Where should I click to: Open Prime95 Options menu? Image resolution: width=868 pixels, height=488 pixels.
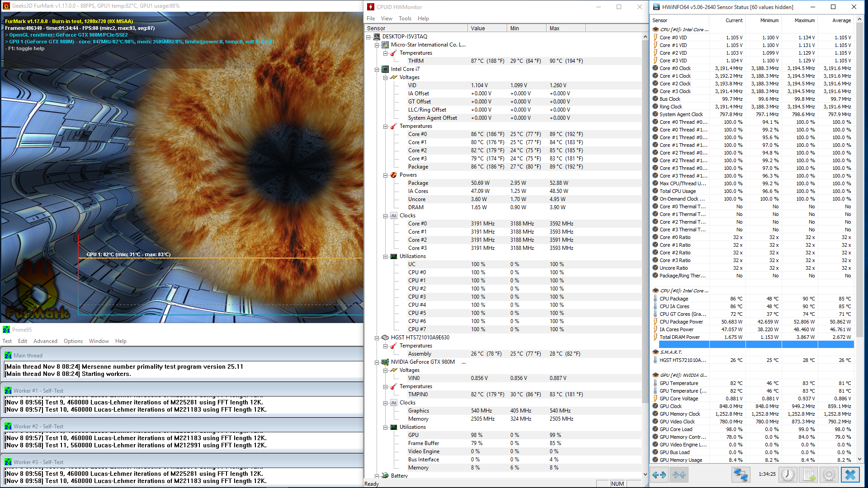73,341
